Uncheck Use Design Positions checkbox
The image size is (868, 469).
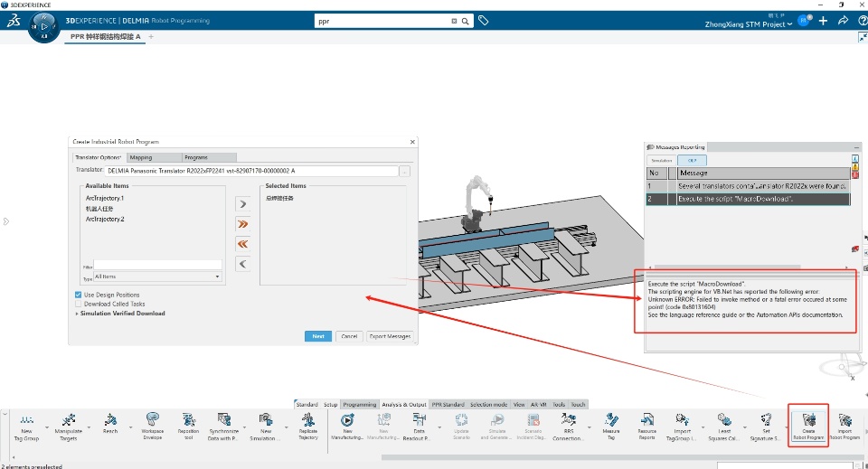[78, 295]
